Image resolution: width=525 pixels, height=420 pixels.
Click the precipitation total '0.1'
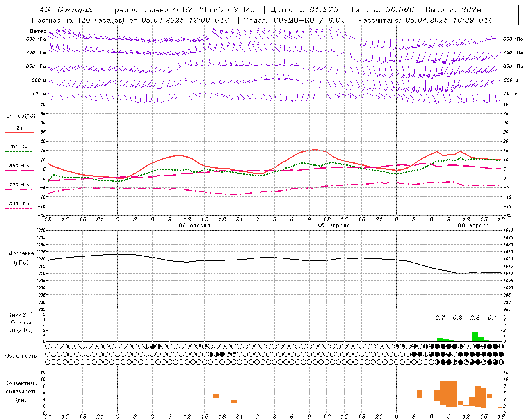pyautogui.click(x=492, y=317)
